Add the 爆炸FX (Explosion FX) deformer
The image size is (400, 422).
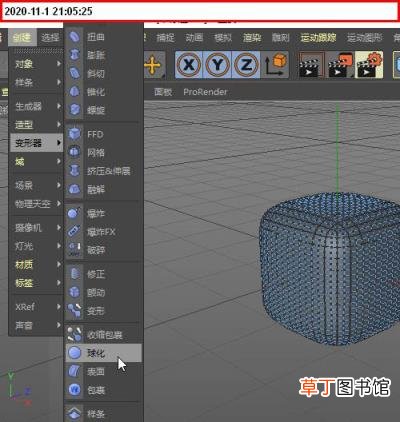(104, 232)
